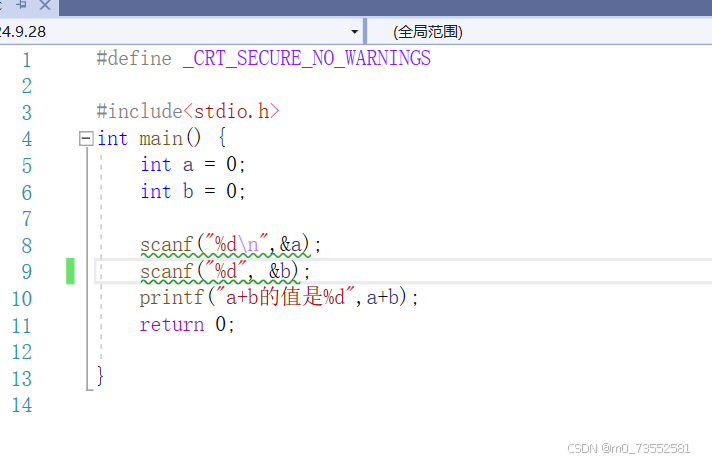The height and width of the screenshot is (461, 712).
Task: Click the #include directive on line 3
Action: [x=139, y=112]
